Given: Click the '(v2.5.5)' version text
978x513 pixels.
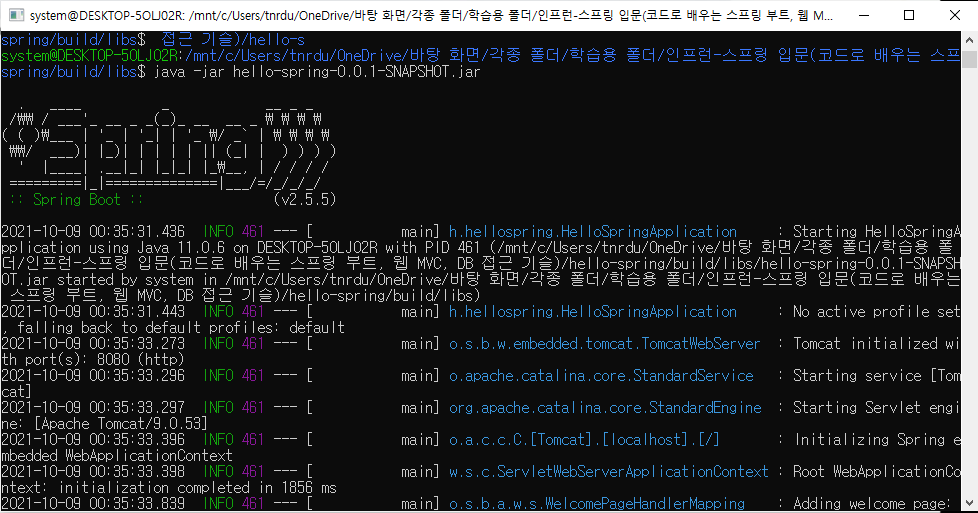Looking at the screenshot, I should (305, 200).
